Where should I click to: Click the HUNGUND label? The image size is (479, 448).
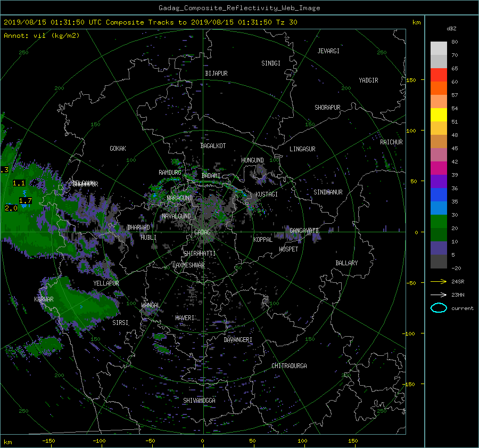(252, 160)
